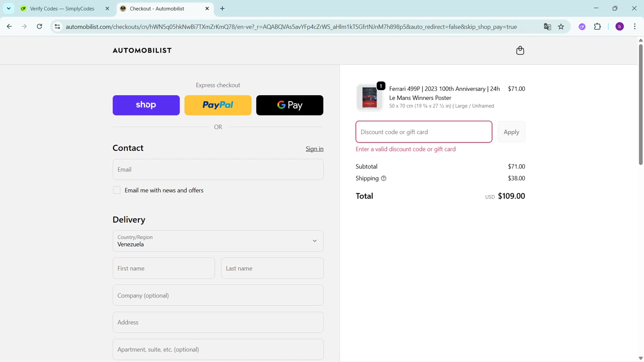Enable 'Email me with news and offers'
The width and height of the screenshot is (644, 362).
117,190
